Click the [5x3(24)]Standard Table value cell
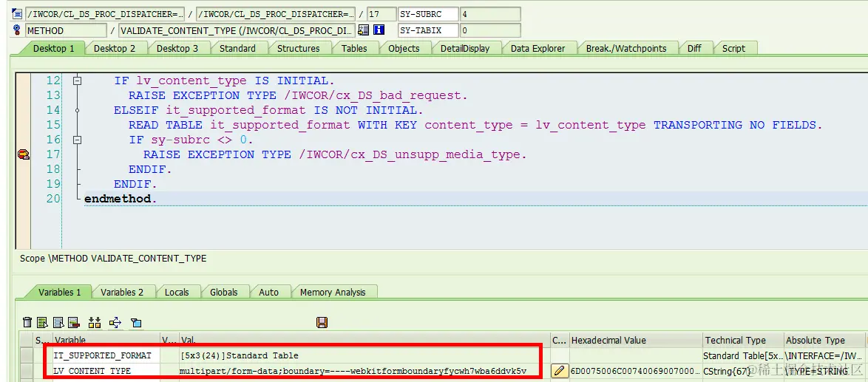 [364, 355]
